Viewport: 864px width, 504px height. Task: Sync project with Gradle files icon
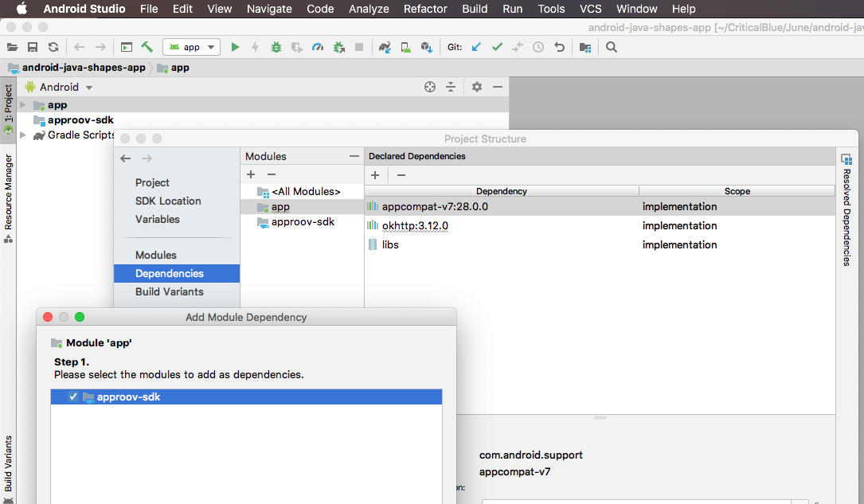(385, 47)
